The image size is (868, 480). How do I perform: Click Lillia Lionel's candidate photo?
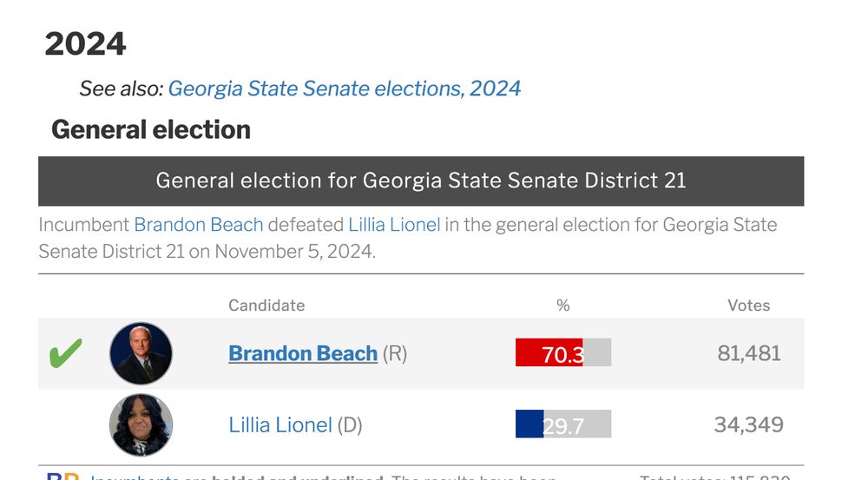(x=141, y=425)
